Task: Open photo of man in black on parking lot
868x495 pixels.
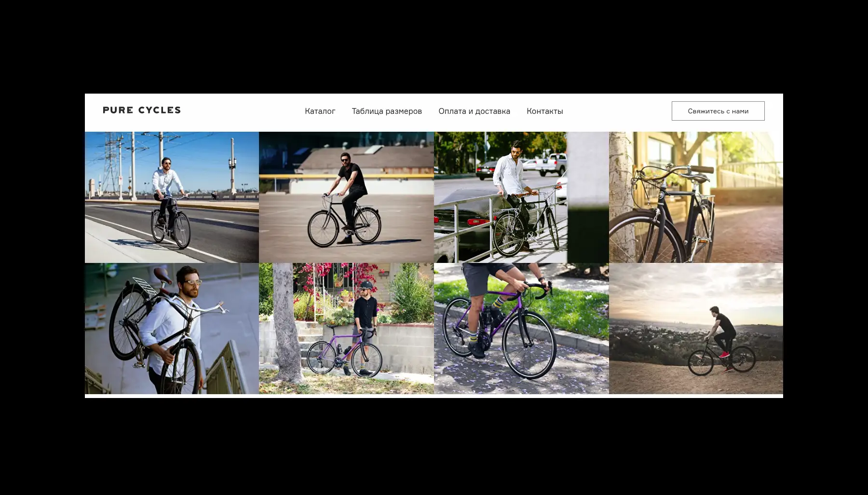Action: pyautogui.click(x=346, y=197)
